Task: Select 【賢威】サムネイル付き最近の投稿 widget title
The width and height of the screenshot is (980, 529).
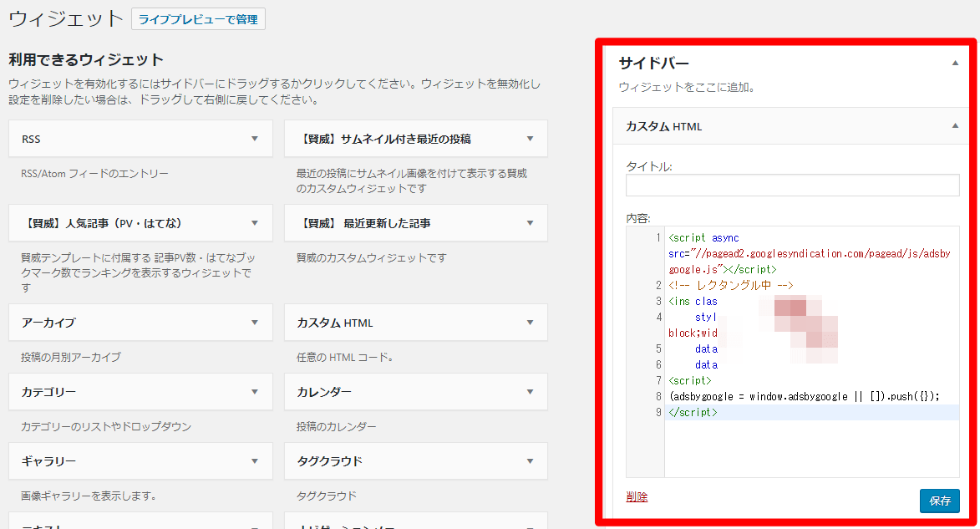Action: [383, 139]
